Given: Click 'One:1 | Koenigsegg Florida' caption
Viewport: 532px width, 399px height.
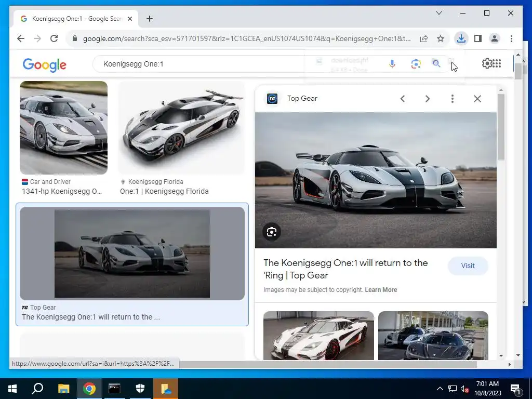Looking at the screenshot, I should (x=164, y=191).
